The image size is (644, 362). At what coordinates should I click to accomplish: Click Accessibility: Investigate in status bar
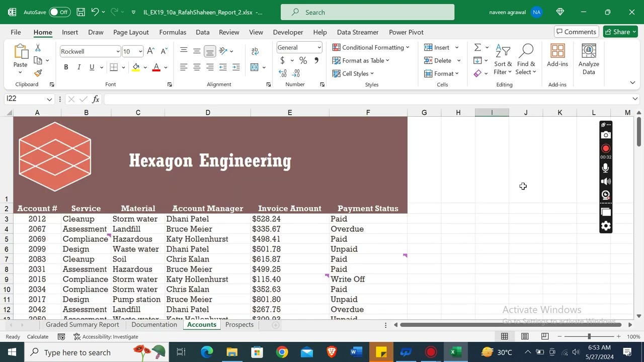pyautogui.click(x=106, y=336)
